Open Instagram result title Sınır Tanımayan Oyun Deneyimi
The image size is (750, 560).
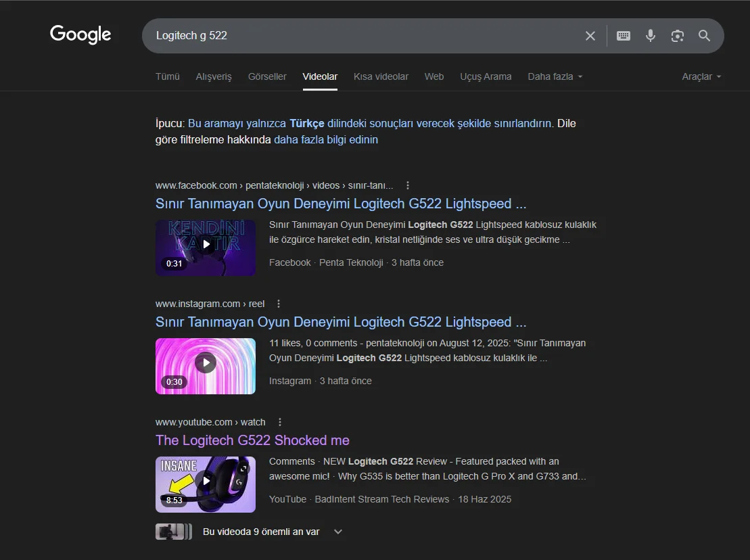(341, 323)
